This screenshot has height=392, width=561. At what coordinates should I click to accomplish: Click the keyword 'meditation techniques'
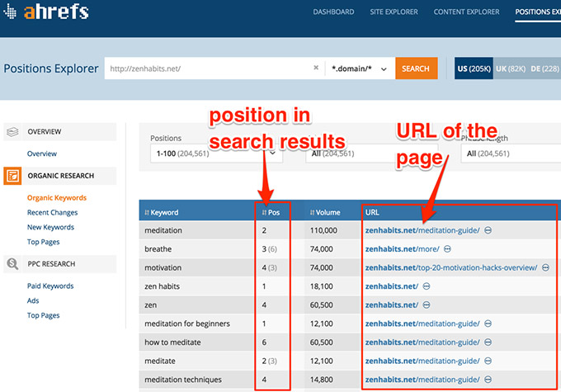click(183, 379)
